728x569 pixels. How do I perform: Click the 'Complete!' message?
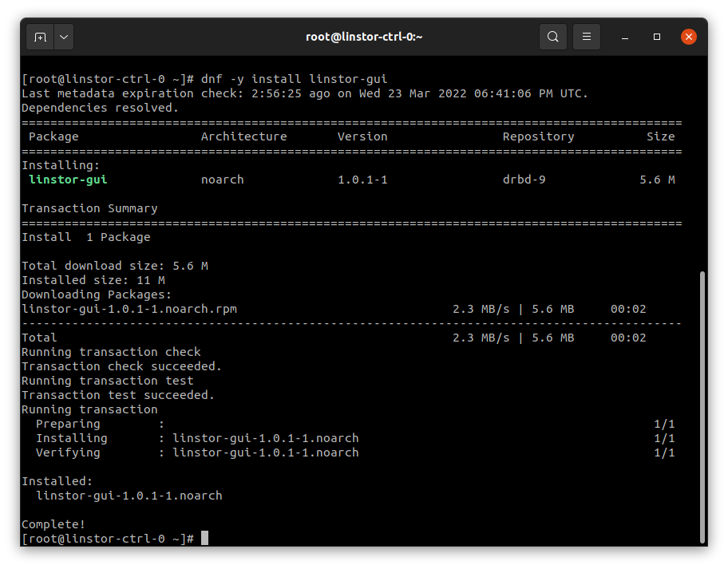pos(53,524)
